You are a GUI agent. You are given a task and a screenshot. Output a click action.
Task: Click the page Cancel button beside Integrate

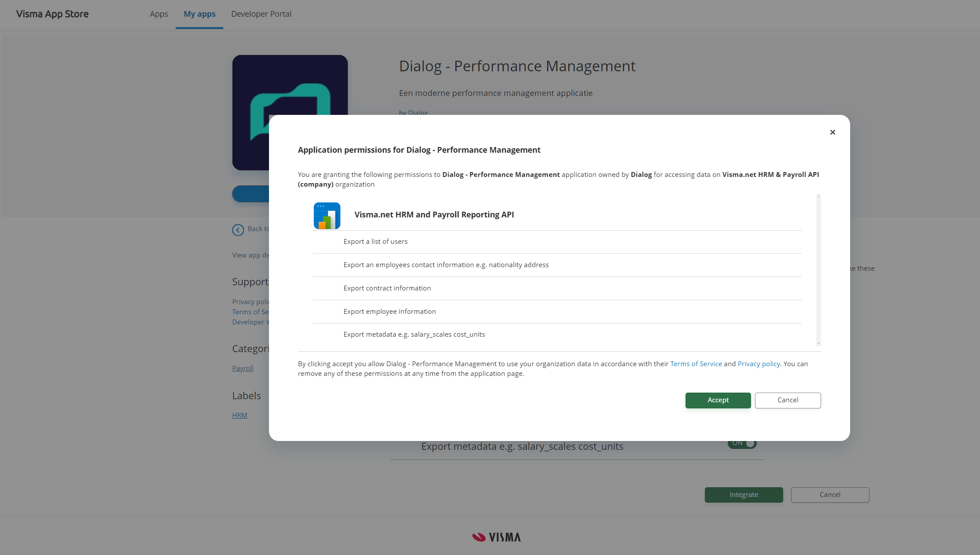click(x=830, y=495)
